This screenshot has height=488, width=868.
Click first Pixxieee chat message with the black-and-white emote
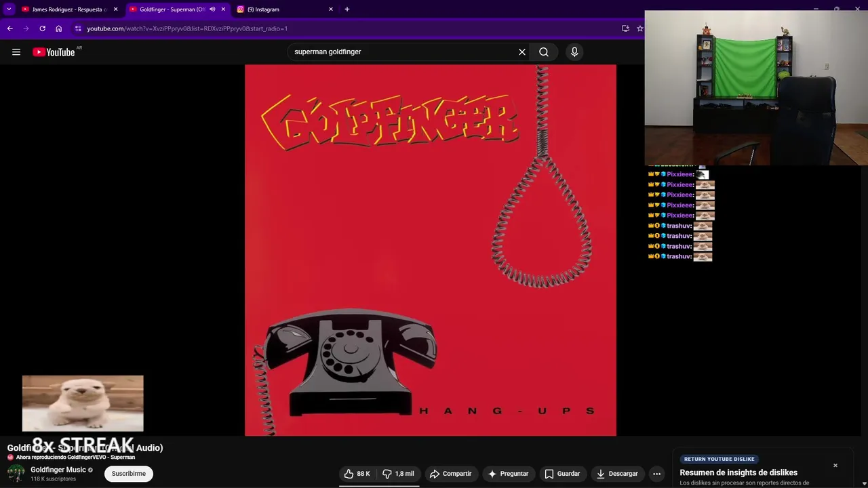point(678,175)
